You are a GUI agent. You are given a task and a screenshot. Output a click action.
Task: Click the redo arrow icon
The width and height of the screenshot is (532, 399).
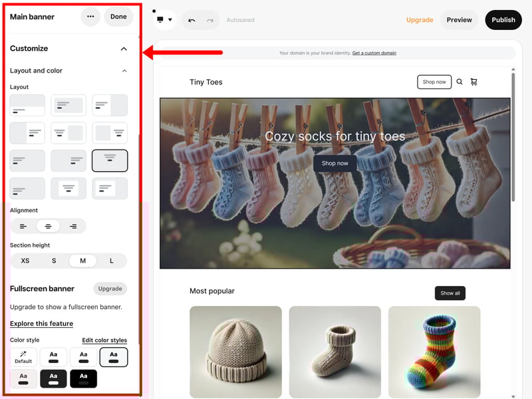tap(209, 20)
